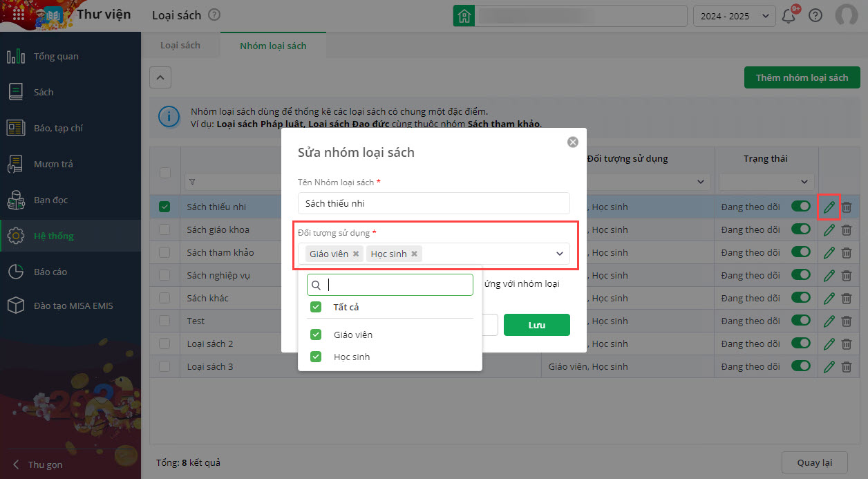Viewport: 868px width, 479px height.
Task: Delete Sách nghiệp vụ row trash icon
Action: 847,275
